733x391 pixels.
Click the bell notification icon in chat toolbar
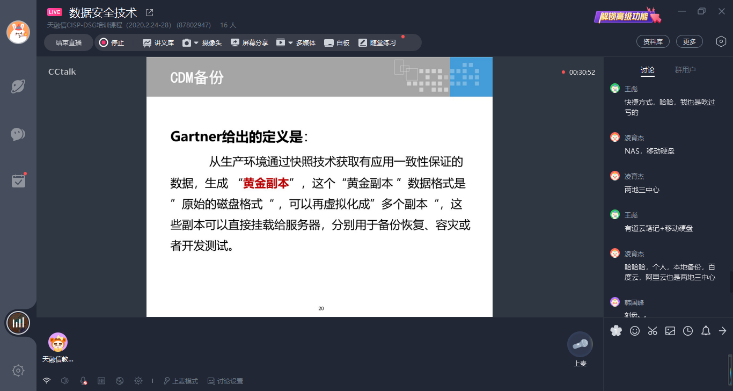click(705, 331)
